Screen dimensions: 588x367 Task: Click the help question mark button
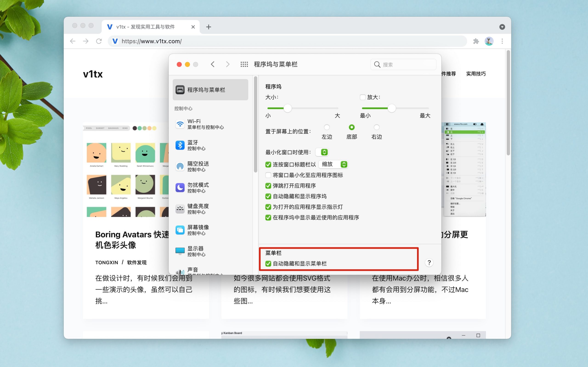tap(429, 263)
